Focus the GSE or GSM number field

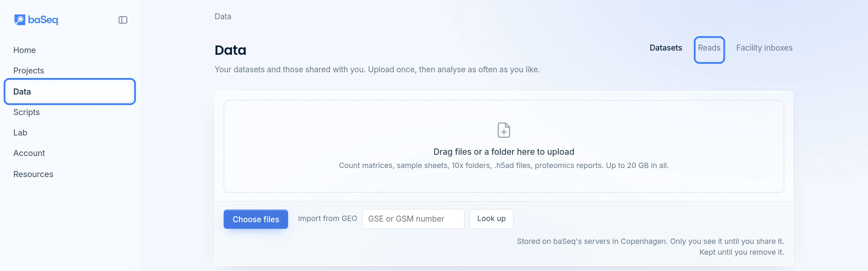[x=413, y=219]
